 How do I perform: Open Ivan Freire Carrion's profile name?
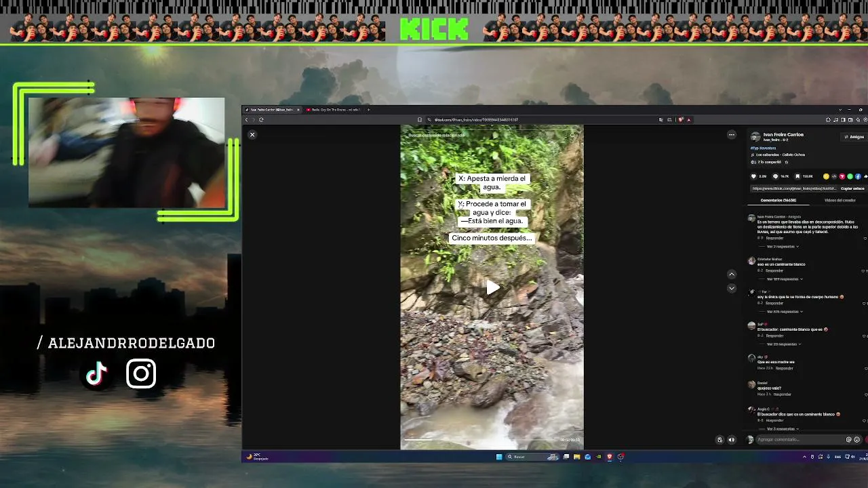click(x=783, y=135)
